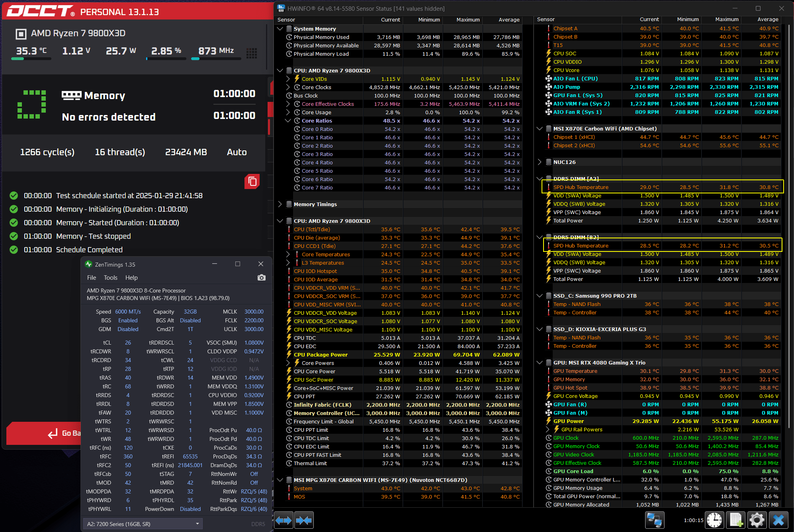Open the ZenTimings Tools menu
The width and height of the screenshot is (794, 532).
(x=110, y=278)
